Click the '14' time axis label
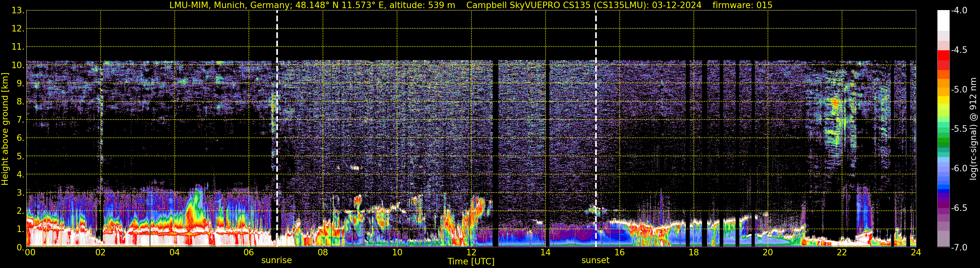Image resolution: width=980 pixels, height=268 pixels. pos(545,252)
